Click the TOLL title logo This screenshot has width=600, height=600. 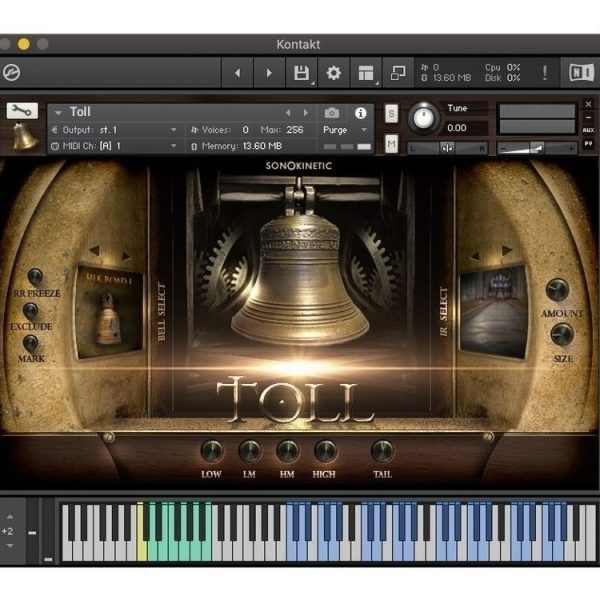click(x=295, y=400)
